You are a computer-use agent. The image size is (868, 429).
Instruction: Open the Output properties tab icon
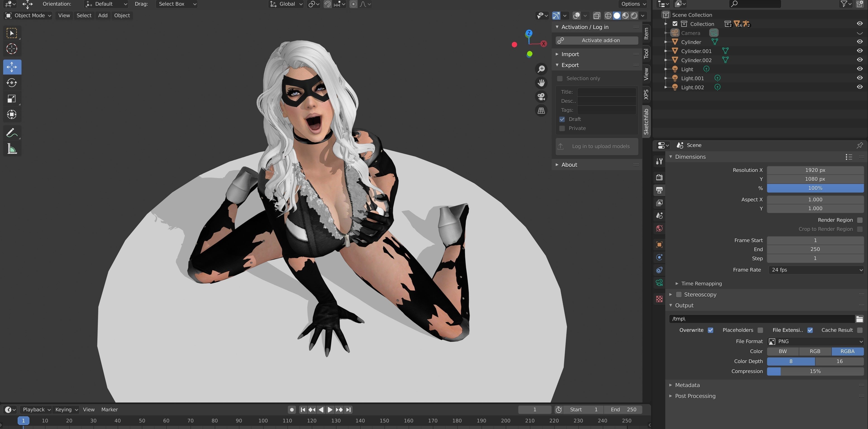tap(659, 190)
